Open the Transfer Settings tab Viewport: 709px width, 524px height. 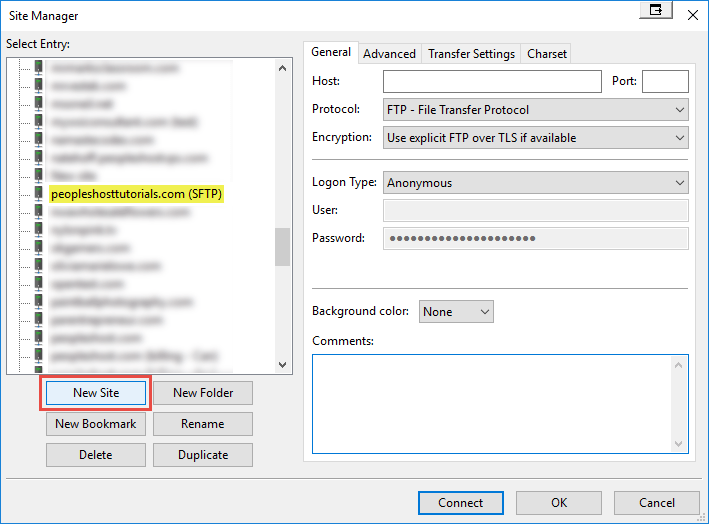click(471, 54)
